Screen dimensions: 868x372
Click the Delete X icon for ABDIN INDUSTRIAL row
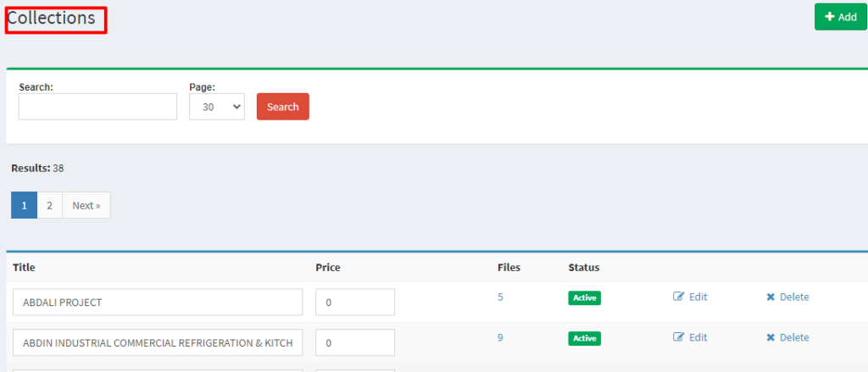click(770, 337)
